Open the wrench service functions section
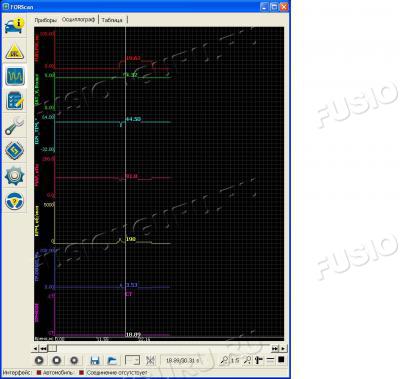This screenshot has height=379, width=400. (x=15, y=126)
